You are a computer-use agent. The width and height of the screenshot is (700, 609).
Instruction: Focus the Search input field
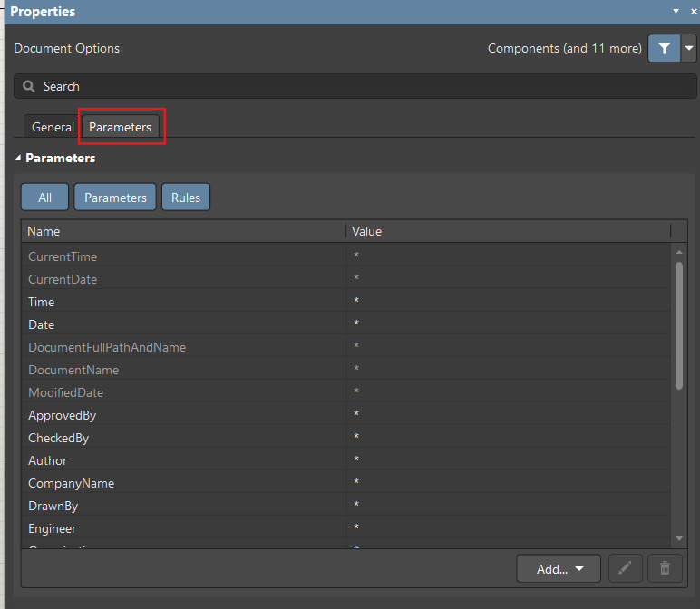pos(355,86)
